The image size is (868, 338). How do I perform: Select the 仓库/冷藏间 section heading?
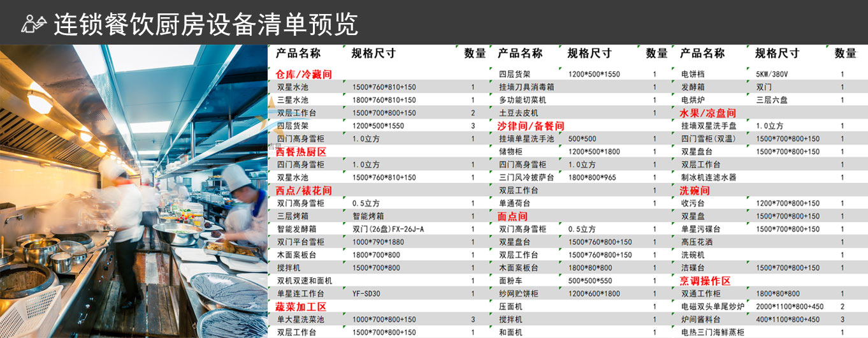pyautogui.click(x=304, y=75)
